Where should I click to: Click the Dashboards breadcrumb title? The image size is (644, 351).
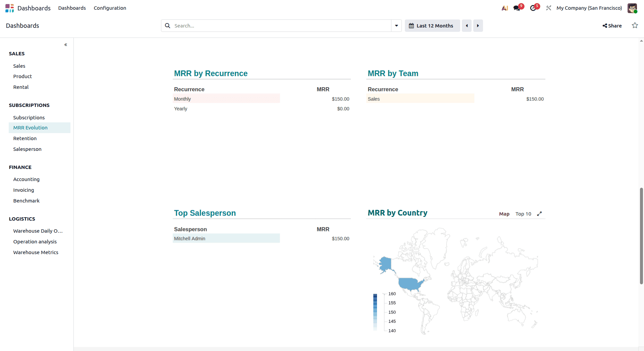pos(22,26)
